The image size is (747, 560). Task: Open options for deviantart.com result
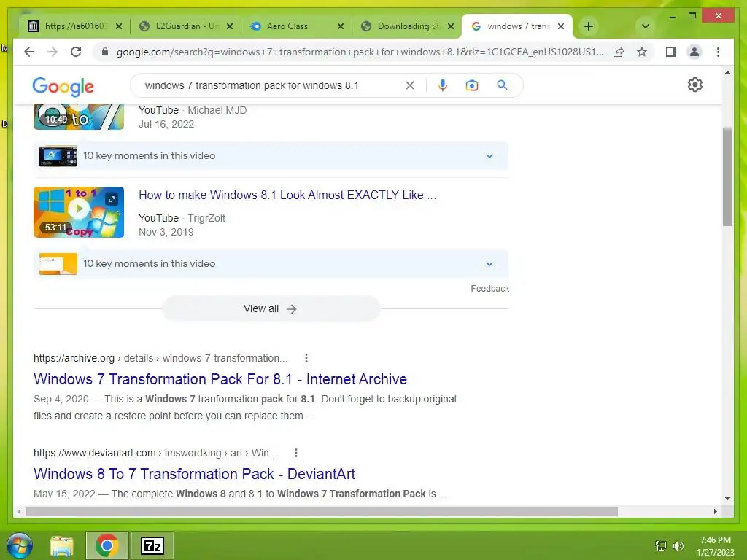[296, 453]
